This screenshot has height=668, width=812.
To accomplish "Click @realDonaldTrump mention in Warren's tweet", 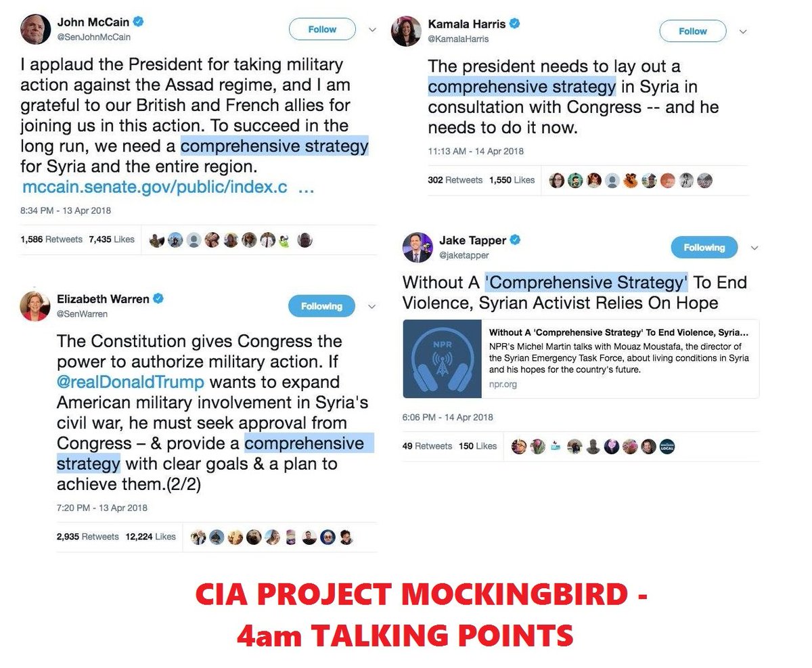I will point(130,382).
